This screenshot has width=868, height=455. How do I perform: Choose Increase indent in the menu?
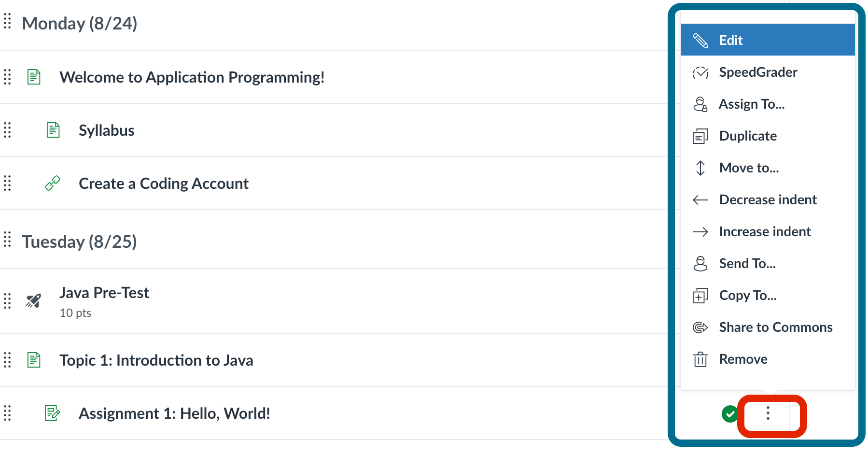coord(765,231)
